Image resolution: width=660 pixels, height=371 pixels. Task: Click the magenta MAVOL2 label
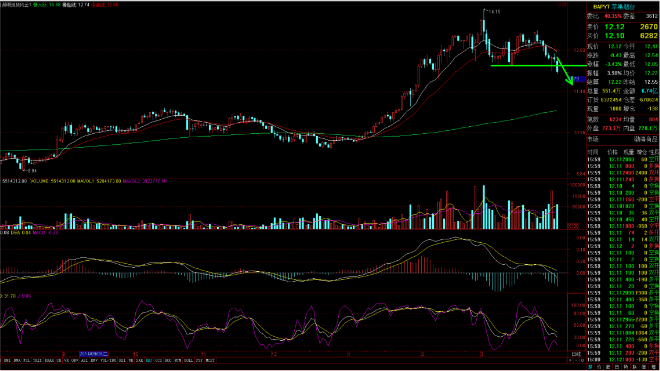click(x=144, y=181)
